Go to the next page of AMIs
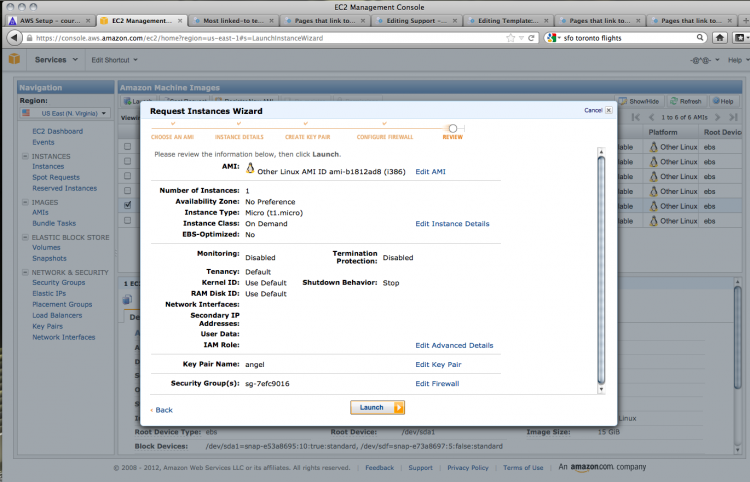This screenshot has height=482, width=750. pyautogui.click(x=717, y=117)
